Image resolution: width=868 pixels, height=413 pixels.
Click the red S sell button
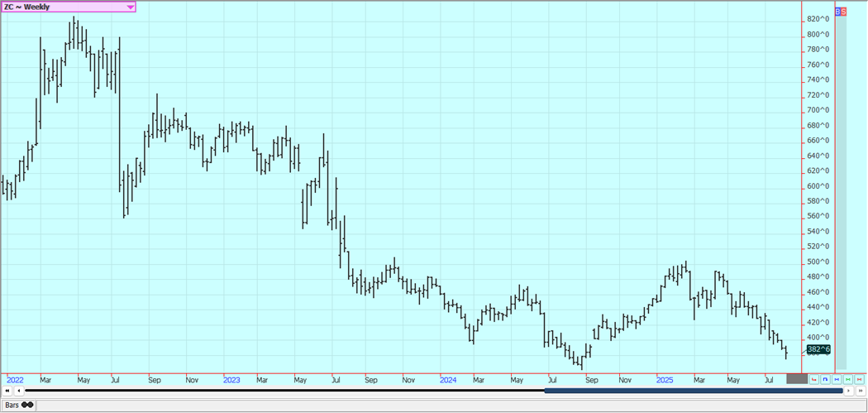point(844,11)
